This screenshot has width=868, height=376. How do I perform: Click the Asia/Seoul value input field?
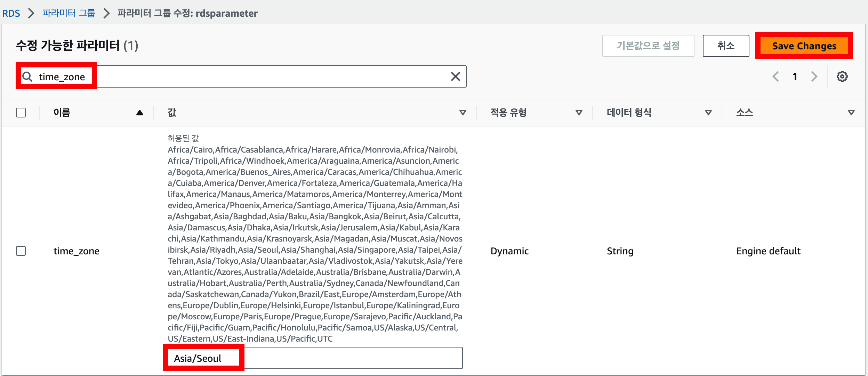pos(313,358)
